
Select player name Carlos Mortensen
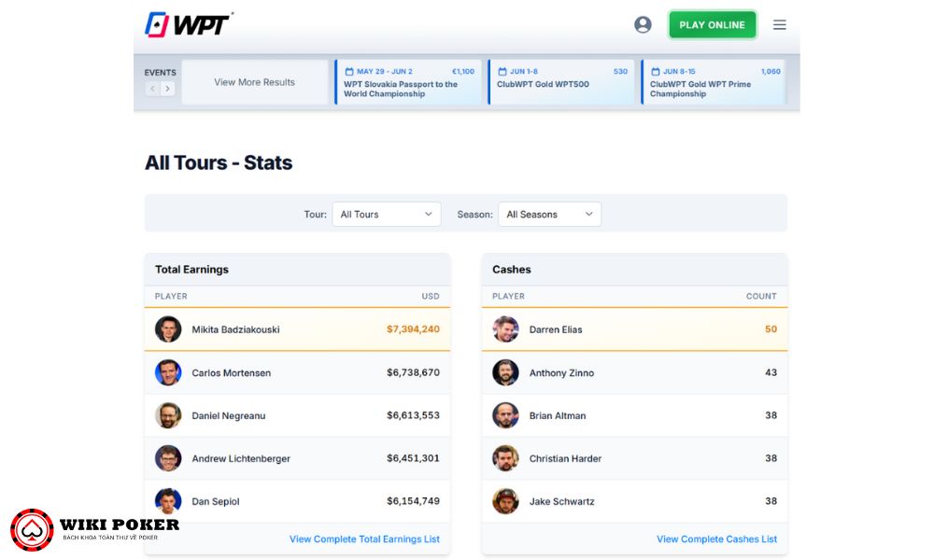tap(231, 373)
